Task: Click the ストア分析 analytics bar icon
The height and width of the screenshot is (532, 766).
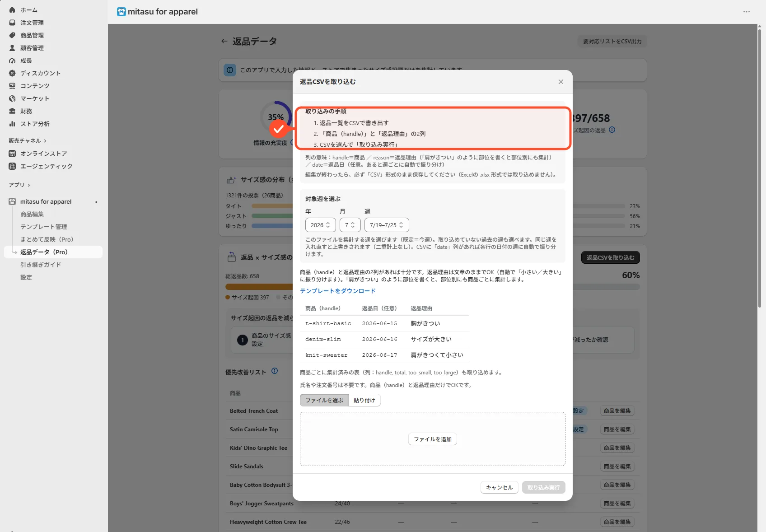Action: 12,124
